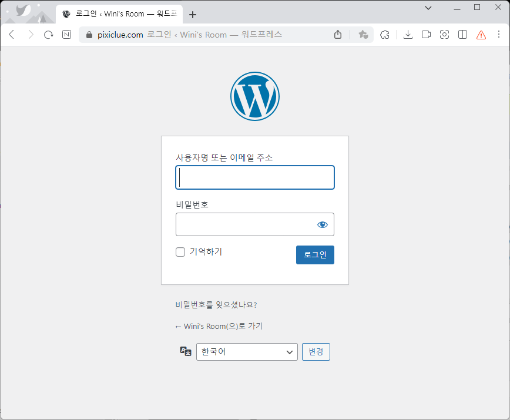Click the lock icon in the address bar
The image size is (510, 420).
point(89,35)
